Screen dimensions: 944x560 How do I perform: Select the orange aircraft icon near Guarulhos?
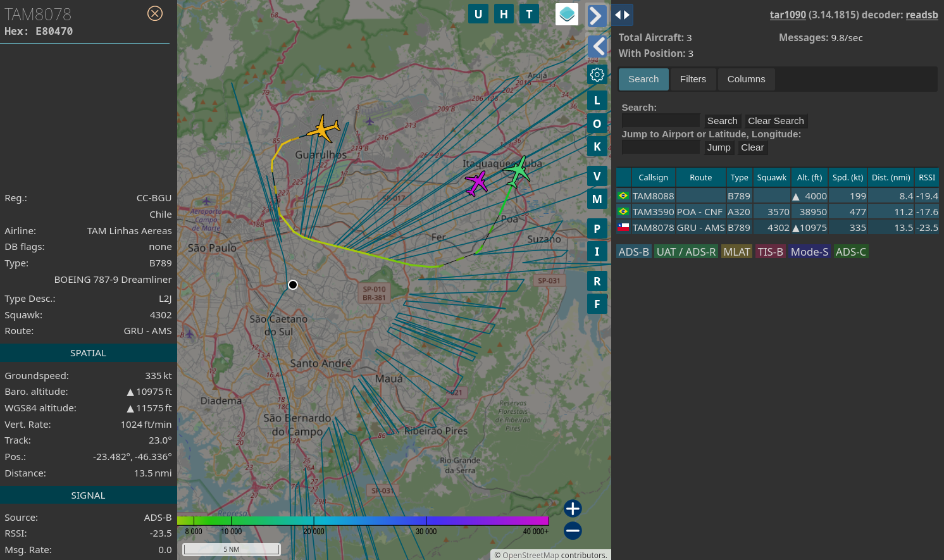click(323, 129)
